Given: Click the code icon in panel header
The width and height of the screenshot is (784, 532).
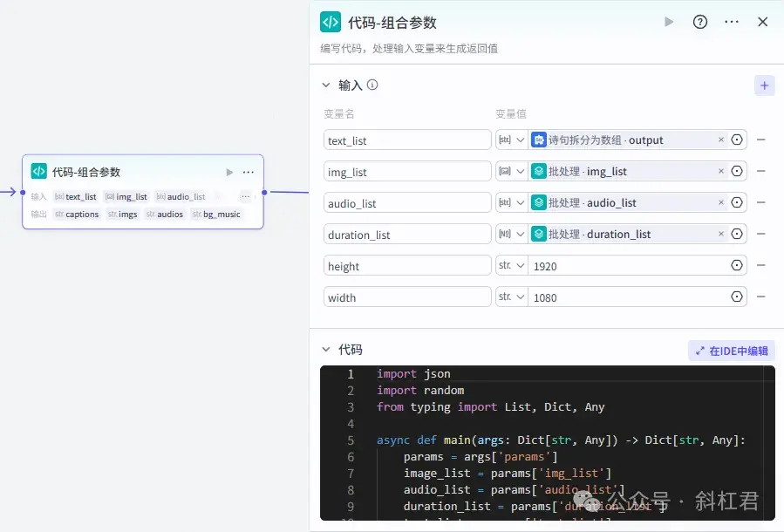Looking at the screenshot, I should 331,22.
